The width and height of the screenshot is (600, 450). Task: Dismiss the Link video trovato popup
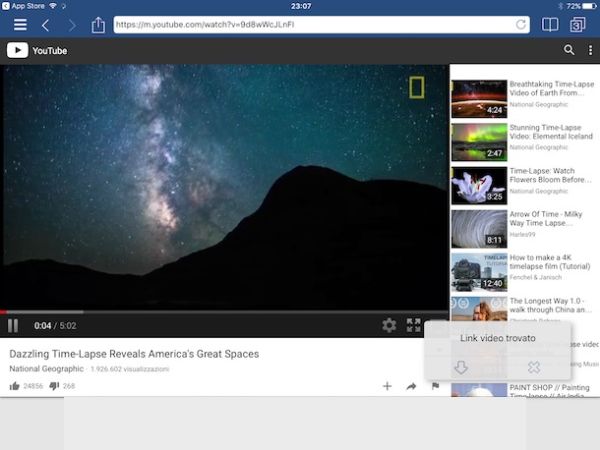click(x=534, y=367)
